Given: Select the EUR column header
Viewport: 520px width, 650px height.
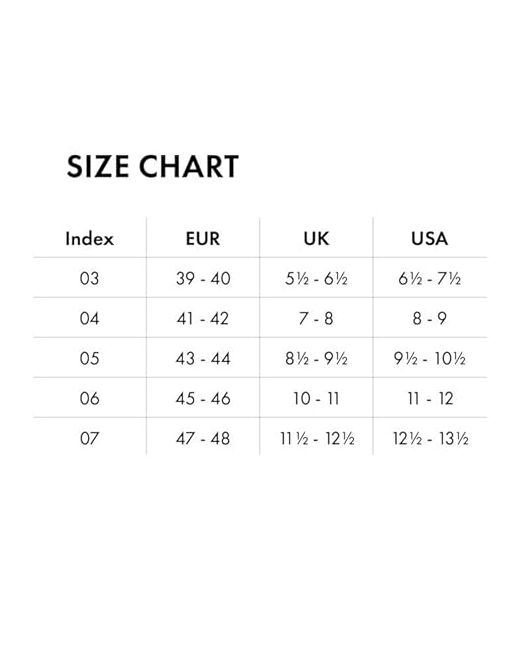Looking at the screenshot, I should (203, 238).
